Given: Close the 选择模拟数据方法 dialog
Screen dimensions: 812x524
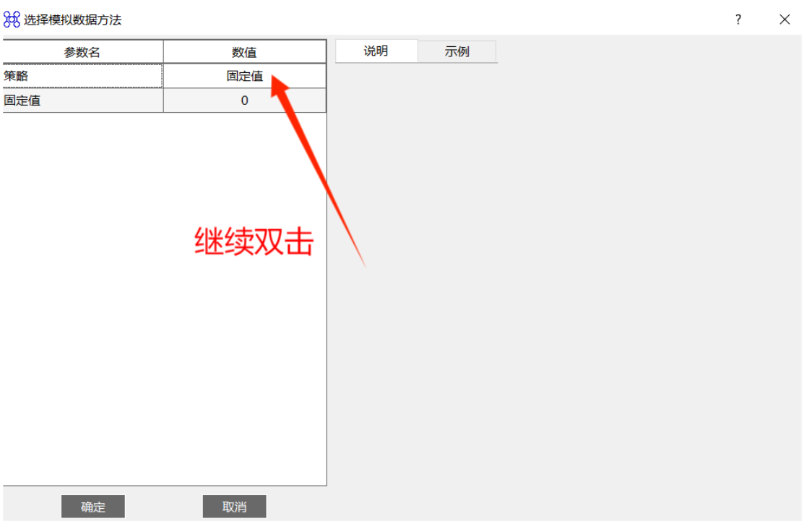Looking at the screenshot, I should [x=785, y=20].
